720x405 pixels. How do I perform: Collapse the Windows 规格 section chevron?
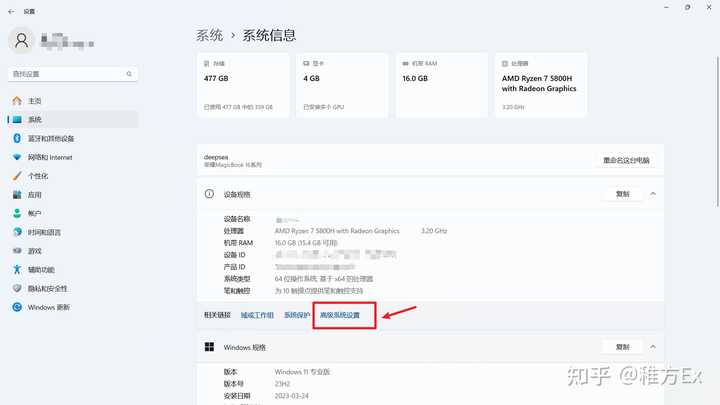(x=653, y=347)
